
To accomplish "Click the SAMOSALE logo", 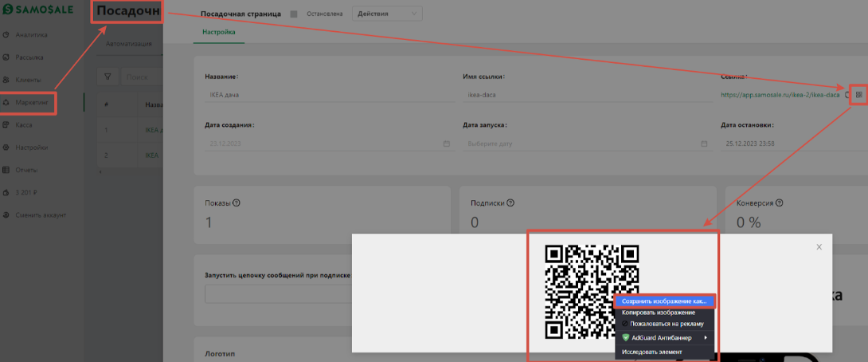I will [37, 10].
